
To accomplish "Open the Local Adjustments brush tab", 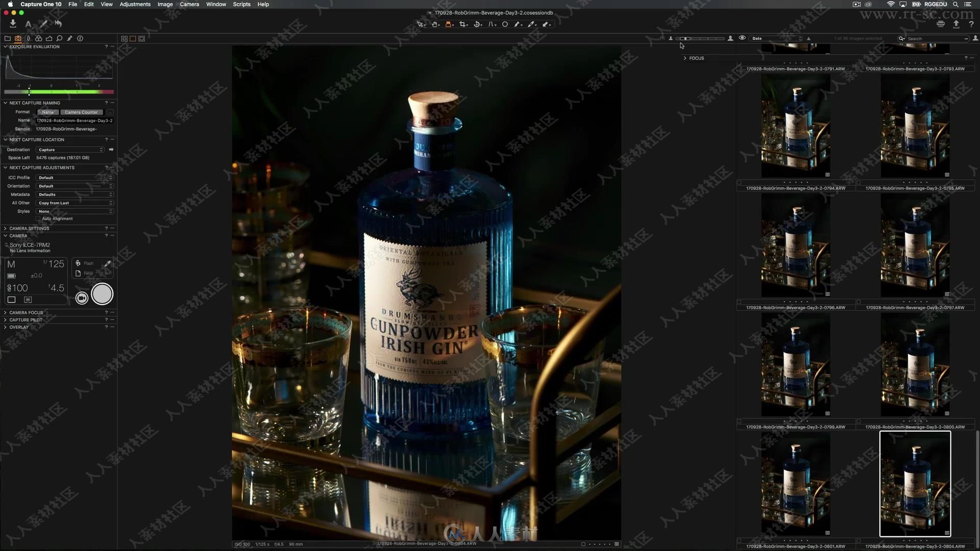I will point(70,38).
